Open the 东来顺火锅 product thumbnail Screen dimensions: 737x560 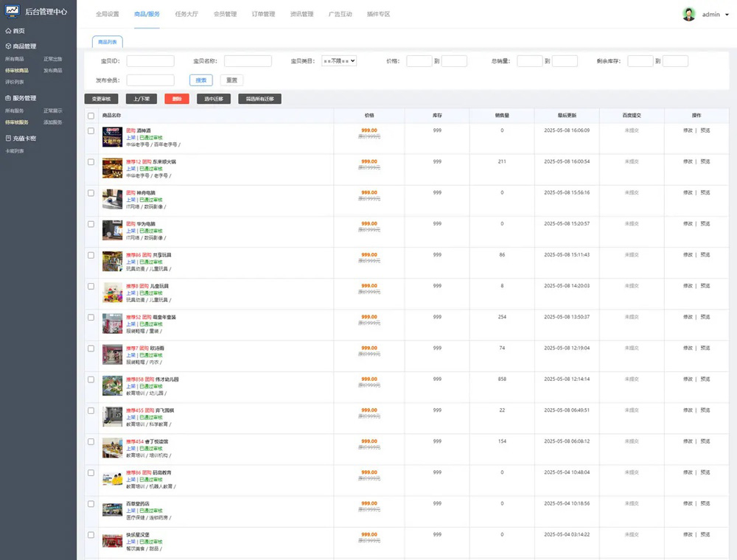click(112, 167)
